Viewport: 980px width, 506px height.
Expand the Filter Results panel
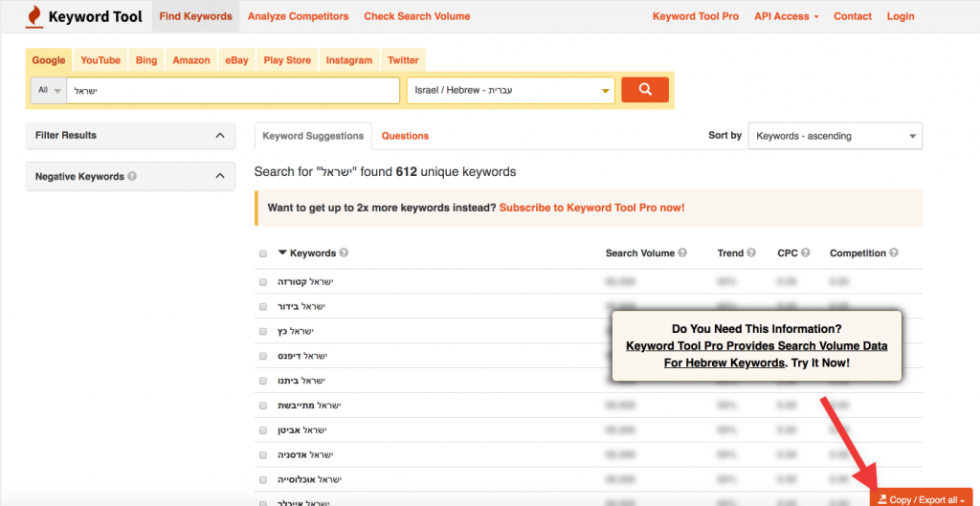click(x=130, y=136)
